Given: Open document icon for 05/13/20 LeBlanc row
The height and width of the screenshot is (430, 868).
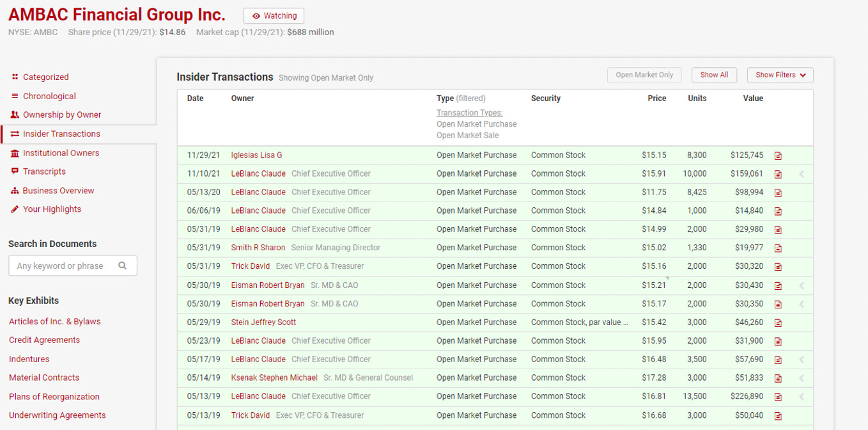Looking at the screenshot, I should click(778, 193).
